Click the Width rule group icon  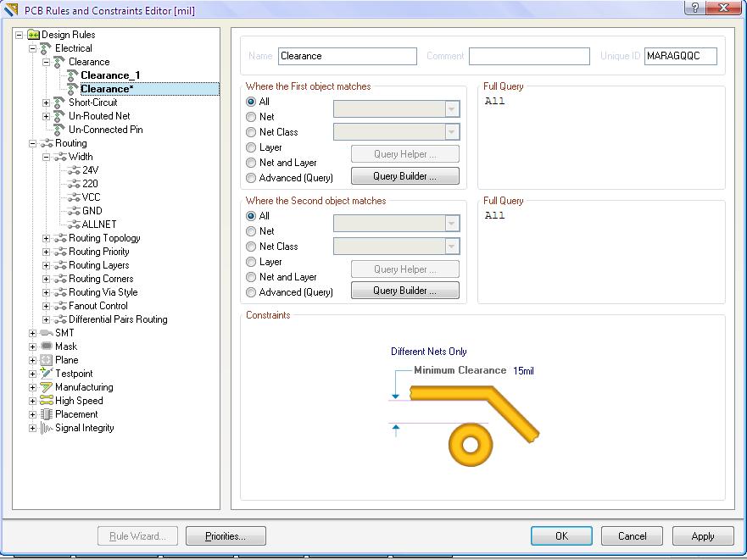tap(59, 157)
